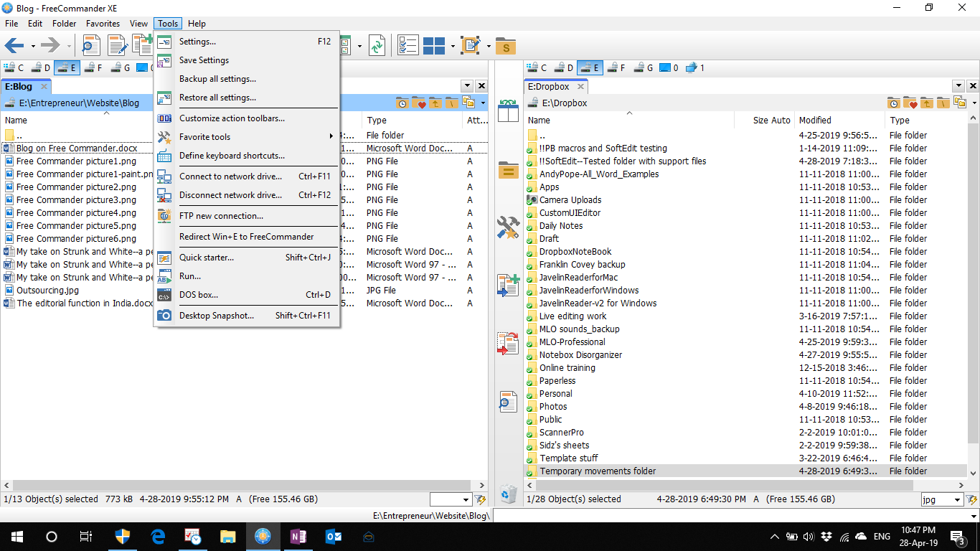Choose Define keyboard shortcuts...
Viewport: 980px width, 551px height.
247,155
